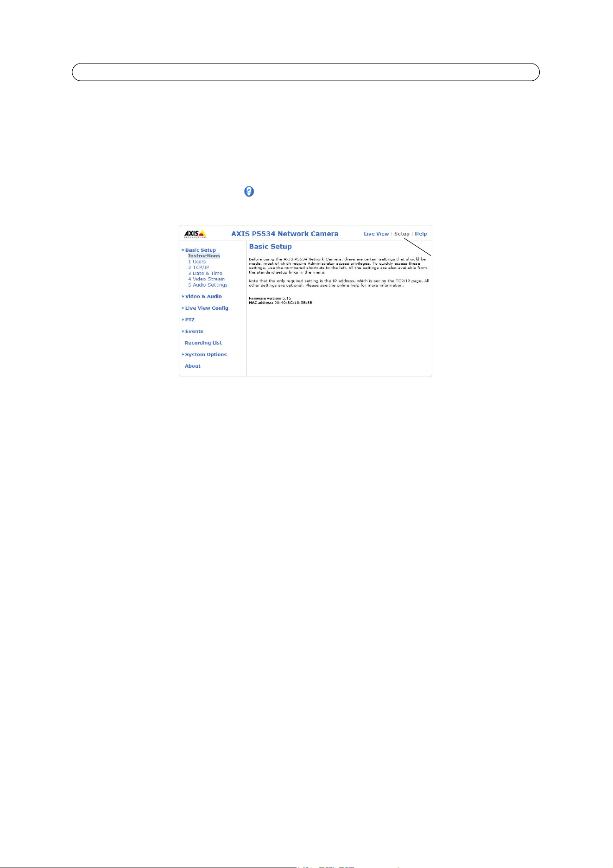Click the AXIS P5534 Network Camera title

[x=285, y=234]
